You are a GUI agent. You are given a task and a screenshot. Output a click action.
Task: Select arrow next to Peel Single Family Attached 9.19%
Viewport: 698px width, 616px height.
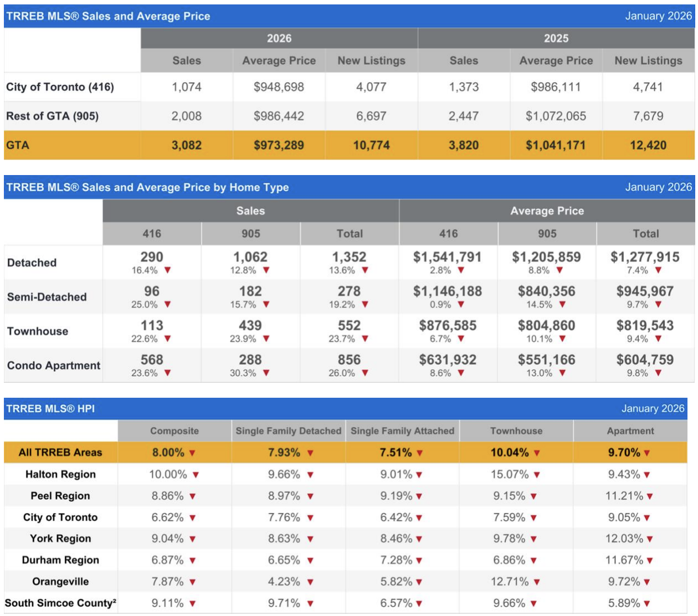pos(419,496)
